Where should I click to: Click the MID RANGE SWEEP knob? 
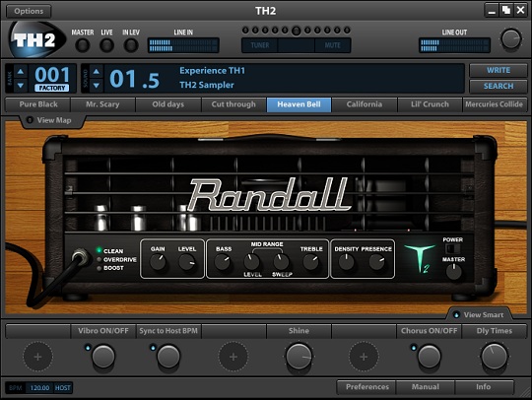(x=281, y=262)
